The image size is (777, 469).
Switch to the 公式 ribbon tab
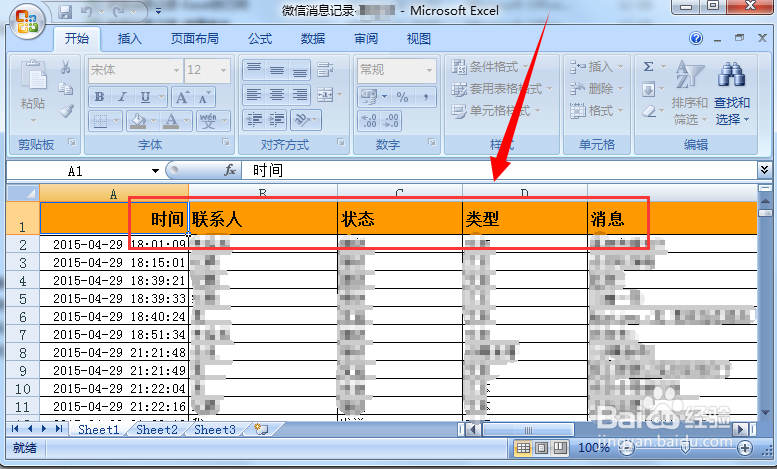(260, 39)
